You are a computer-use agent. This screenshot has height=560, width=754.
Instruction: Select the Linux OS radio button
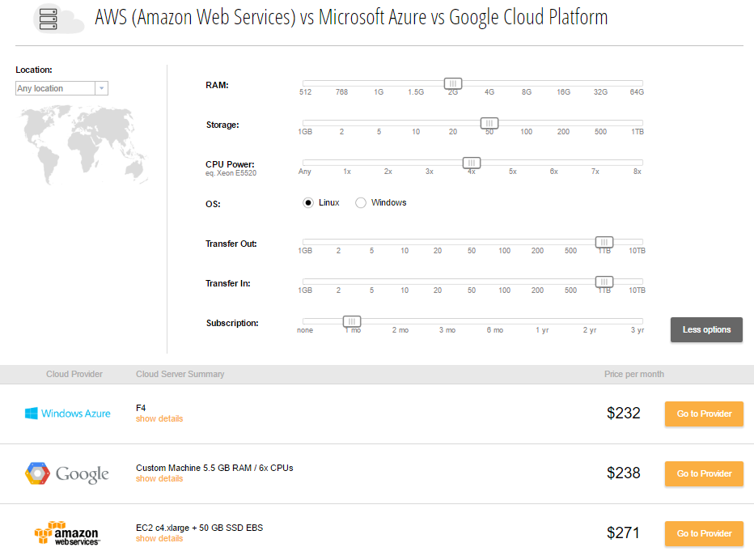[x=308, y=202]
